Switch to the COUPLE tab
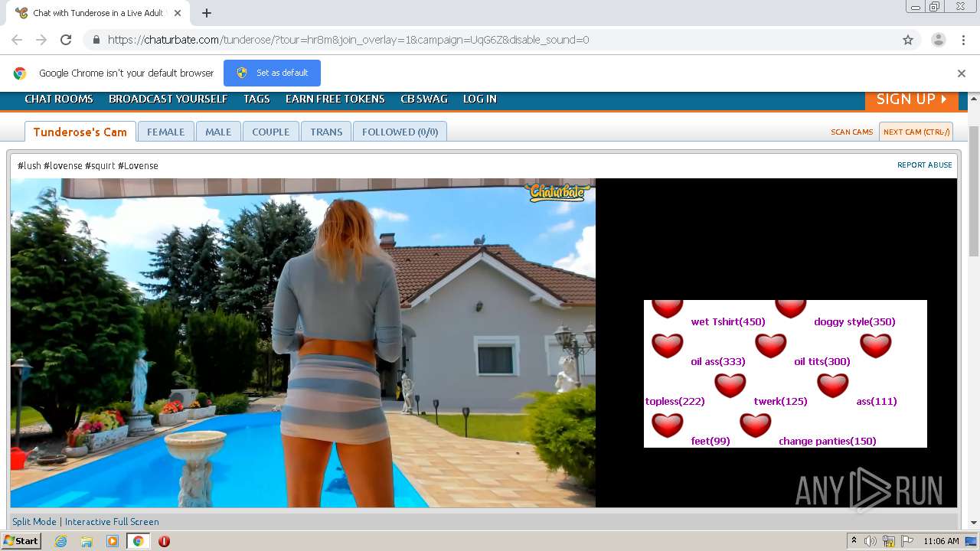Image resolution: width=980 pixels, height=551 pixels. 271,132
